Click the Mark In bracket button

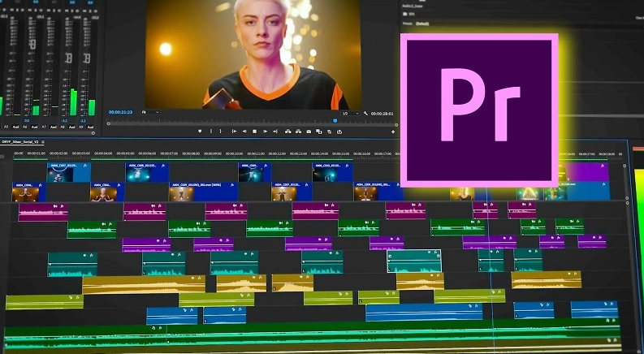pos(211,132)
